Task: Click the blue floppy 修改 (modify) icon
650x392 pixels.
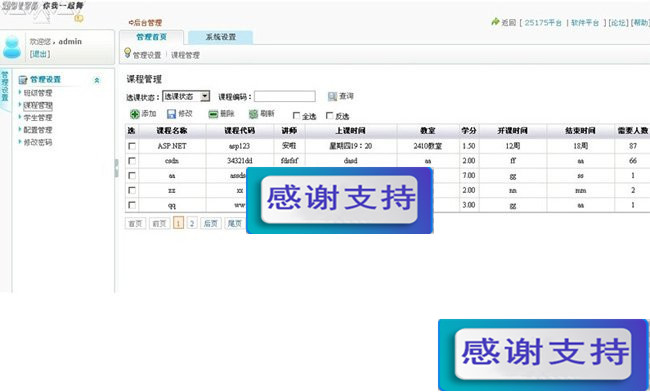Action: coord(171,114)
